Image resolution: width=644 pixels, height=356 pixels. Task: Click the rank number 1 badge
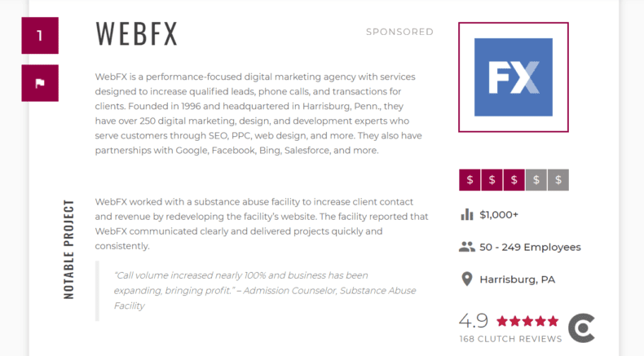40,35
